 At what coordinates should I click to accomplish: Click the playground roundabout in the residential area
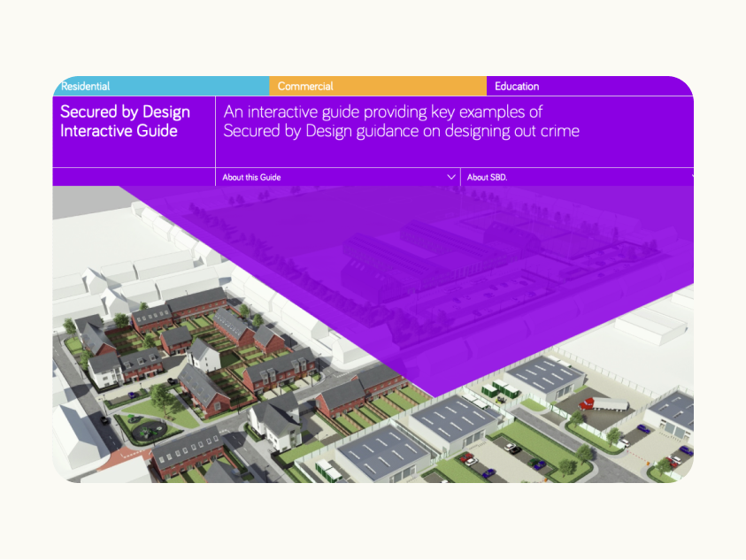coord(149,432)
